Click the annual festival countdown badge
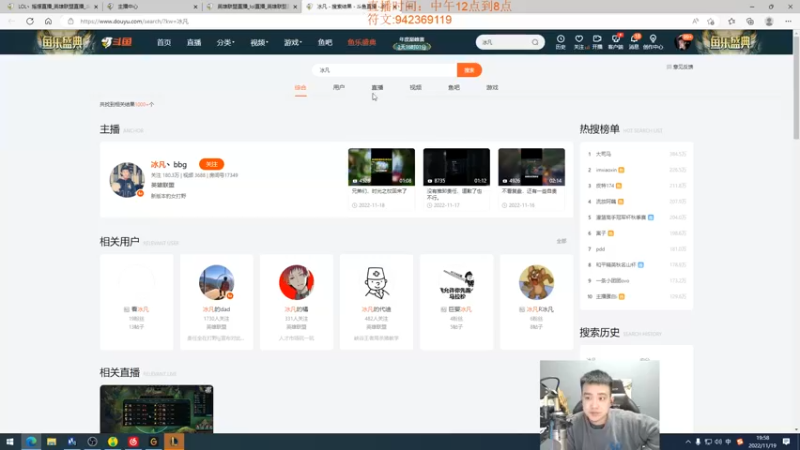Viewport: 800px width, 450px height. (412, 43)
